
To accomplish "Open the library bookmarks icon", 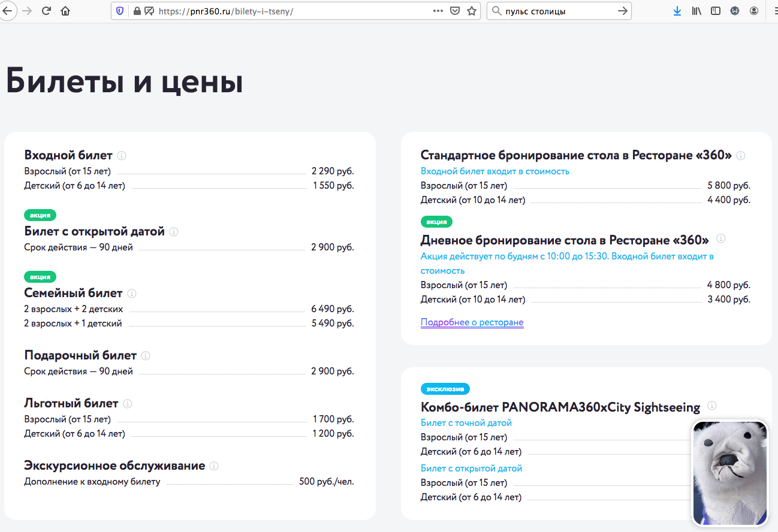I will tap(696, 11).
